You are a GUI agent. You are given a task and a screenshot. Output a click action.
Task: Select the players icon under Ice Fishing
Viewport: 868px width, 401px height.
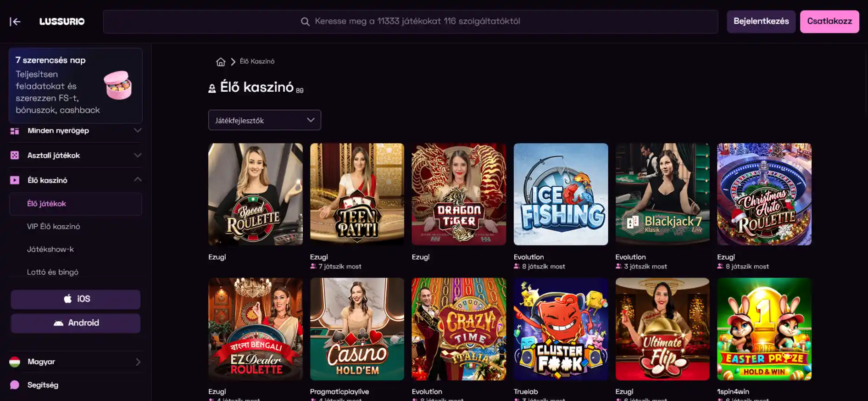pyautogui.click(x=517, y=267)
